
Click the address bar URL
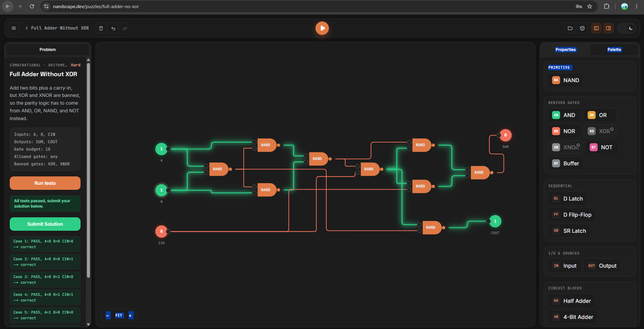pos(96,6)
